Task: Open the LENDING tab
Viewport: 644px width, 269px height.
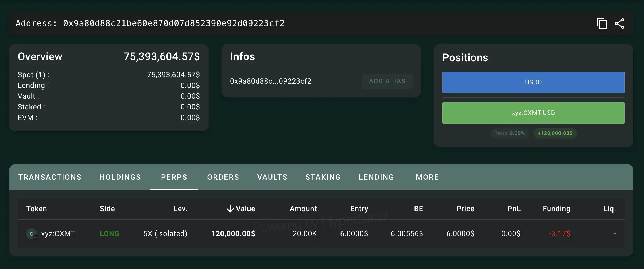Action: (377, 177)
